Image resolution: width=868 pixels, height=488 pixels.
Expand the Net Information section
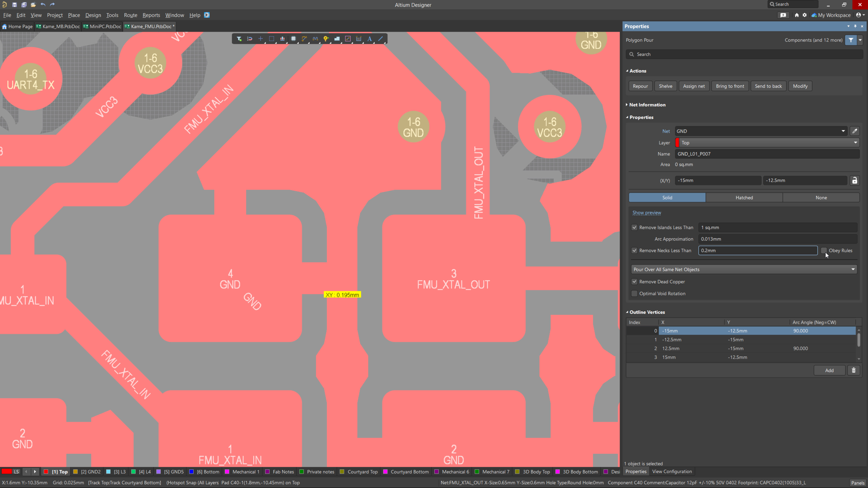(647, 105)
